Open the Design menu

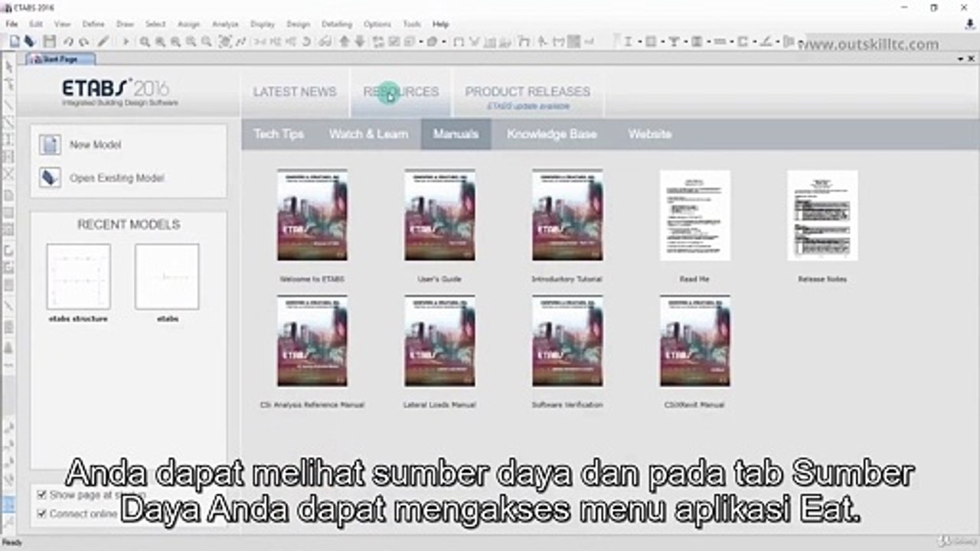click(298, 24)
